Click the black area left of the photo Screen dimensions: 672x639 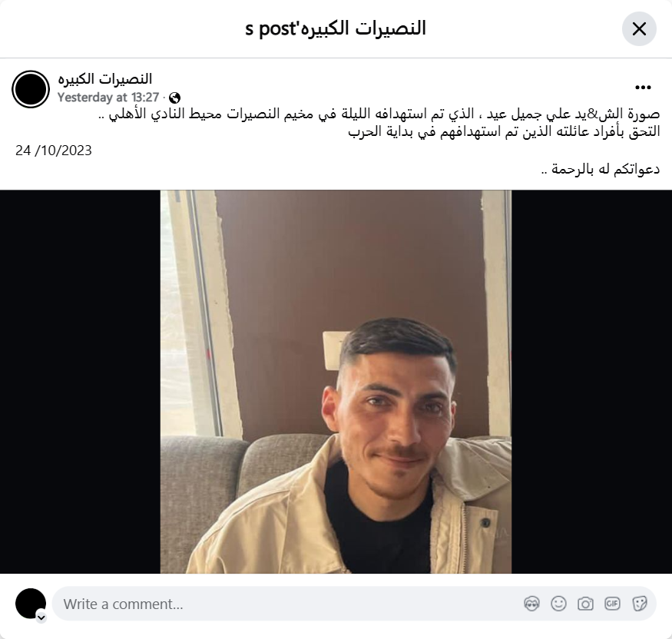(80, 382)
